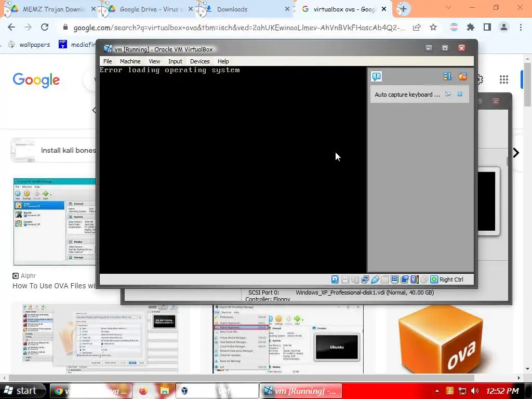Click the USB devices status icon
Image resolution: width=532 pixels, height=399 pixels.
point(375,279)
